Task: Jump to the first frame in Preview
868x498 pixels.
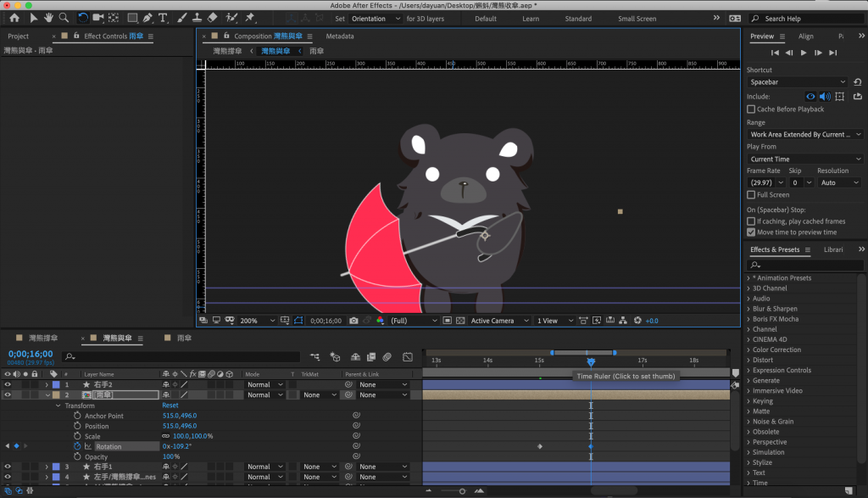Action: point(775,53)
